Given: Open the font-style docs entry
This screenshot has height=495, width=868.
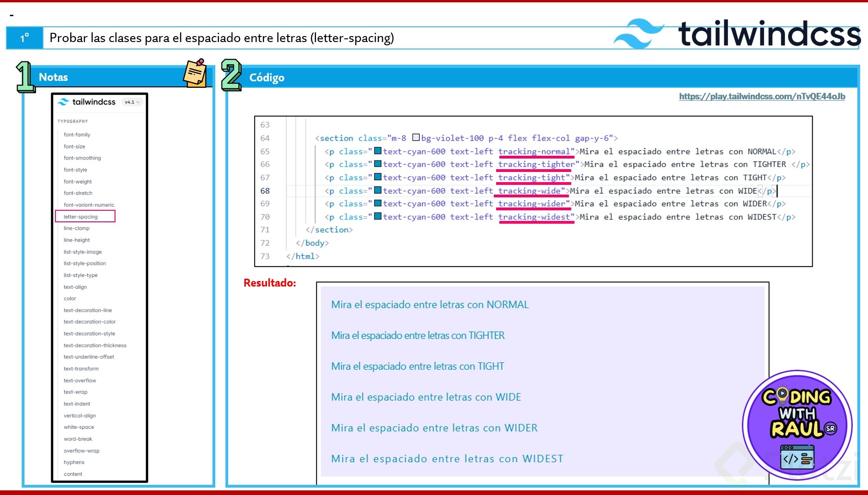Looking at the screenshot, I should [75, 170].
